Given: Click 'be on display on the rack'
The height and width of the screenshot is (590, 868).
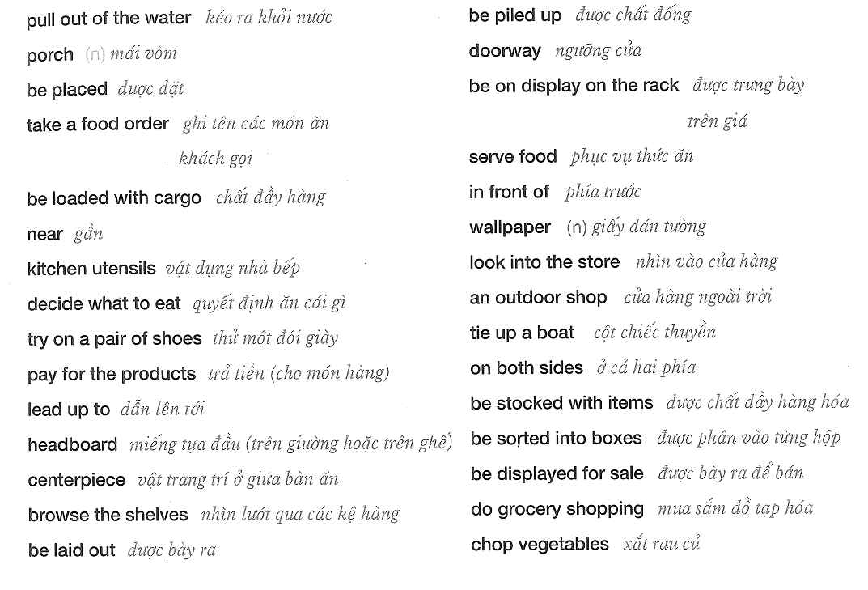Looking at the screenshot, I should tap(574, 85).
